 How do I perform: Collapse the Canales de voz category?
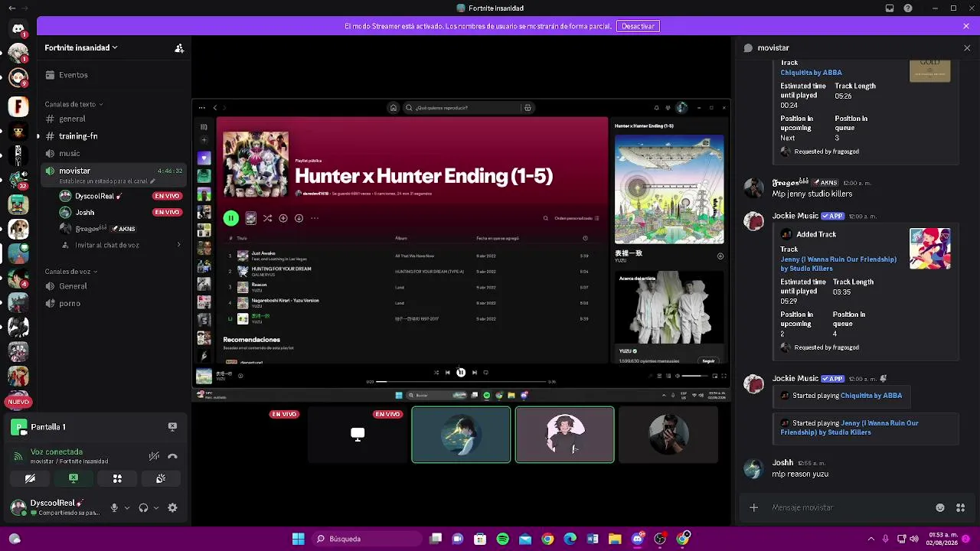click(70, 272)
